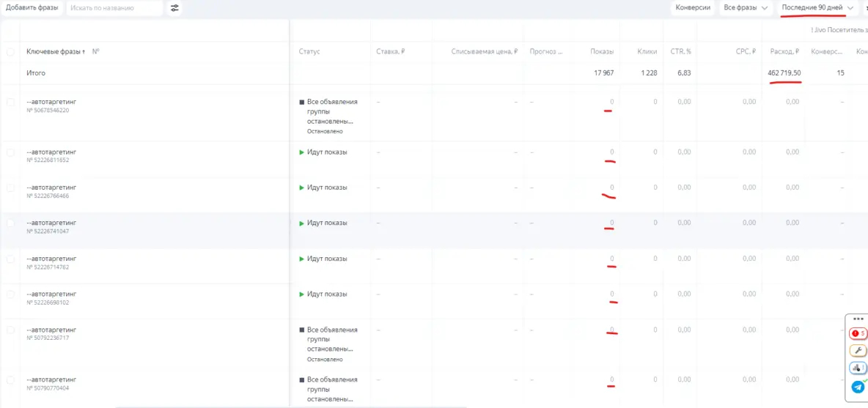Open '--автотаргетинг' phrase № 52226714762

51,258
